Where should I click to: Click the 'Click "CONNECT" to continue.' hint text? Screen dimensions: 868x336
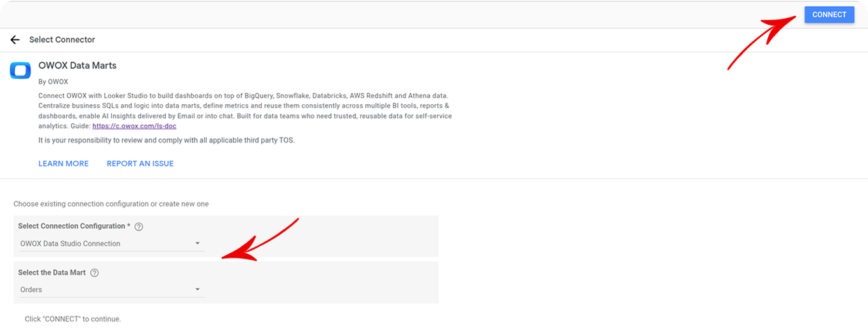pyautogui.click(x=72, y=319)
